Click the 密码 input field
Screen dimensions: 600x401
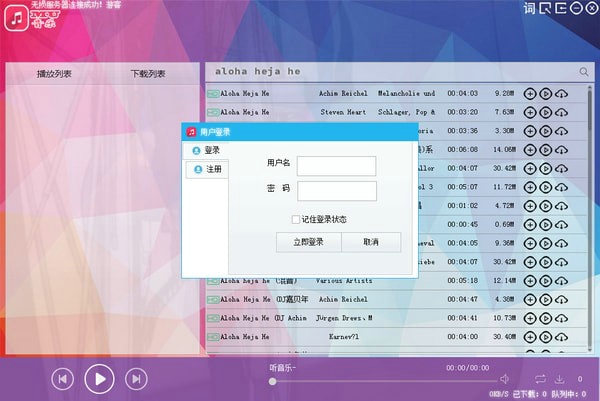click(x=336, y=190)
